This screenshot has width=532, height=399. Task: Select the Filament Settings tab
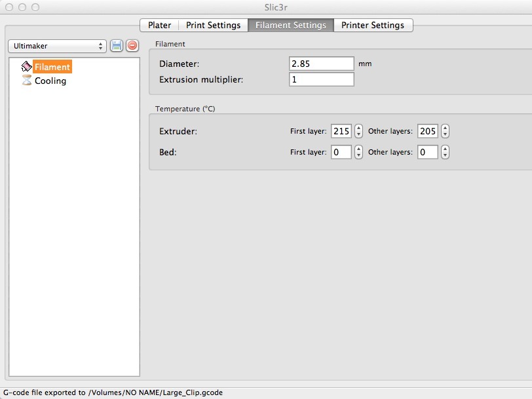tap(291, 25)
